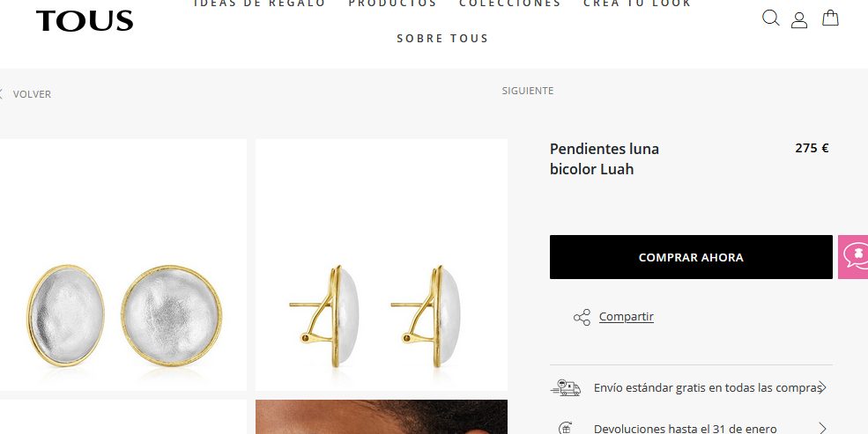Image resolution: width=868 pixels, height=434 pixels.
Task: Open the SOBRE TOUS menu
Action: coord(442,38)
